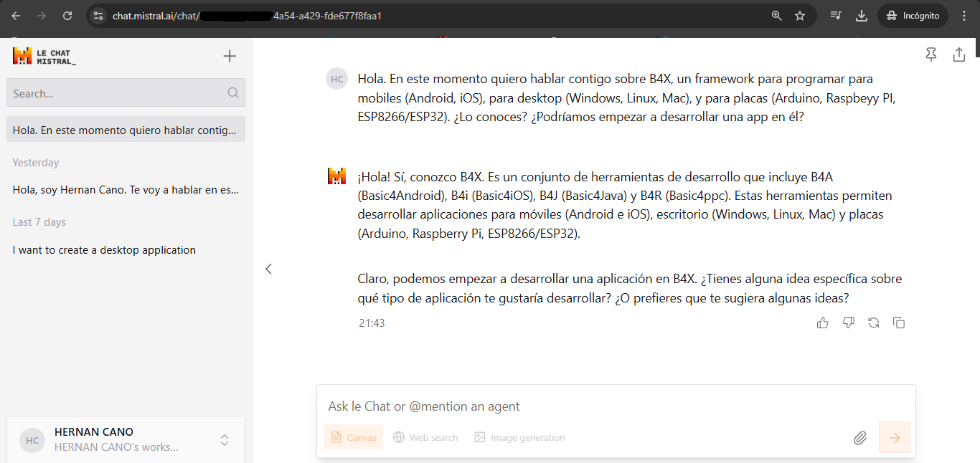This screenshot has width=980, height=463.
Task: Click the 'Last 7 days' section label
Action: tap(39, 222)
